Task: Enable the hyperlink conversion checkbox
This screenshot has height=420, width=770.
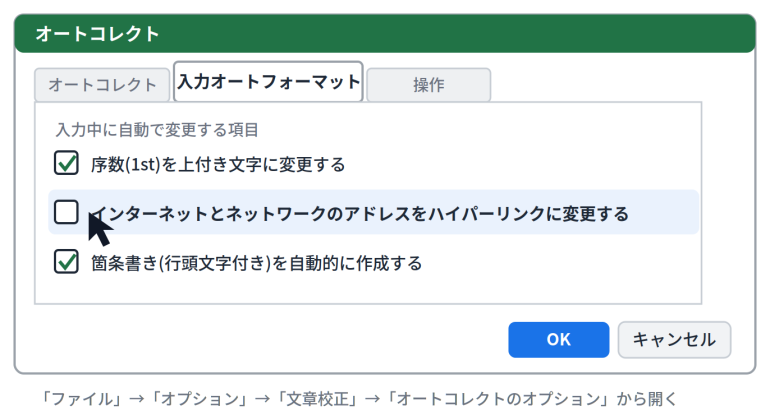Action: 66,212
